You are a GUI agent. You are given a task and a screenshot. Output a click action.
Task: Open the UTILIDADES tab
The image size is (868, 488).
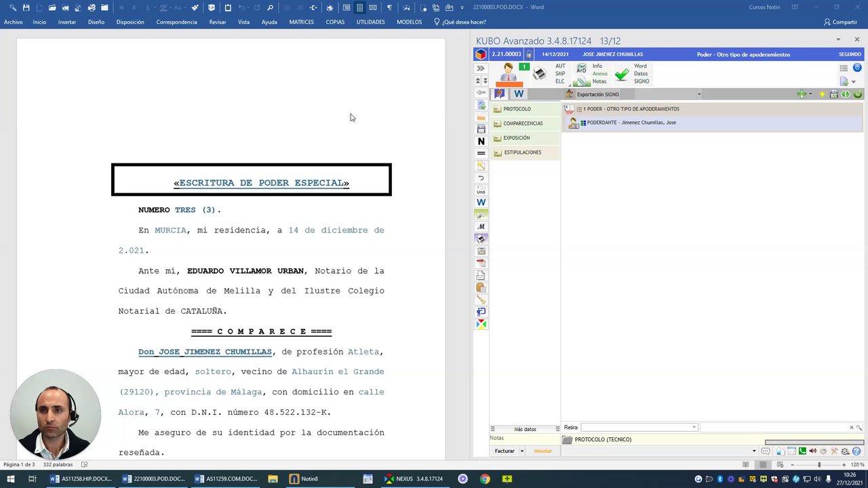[x=370, y=22]
